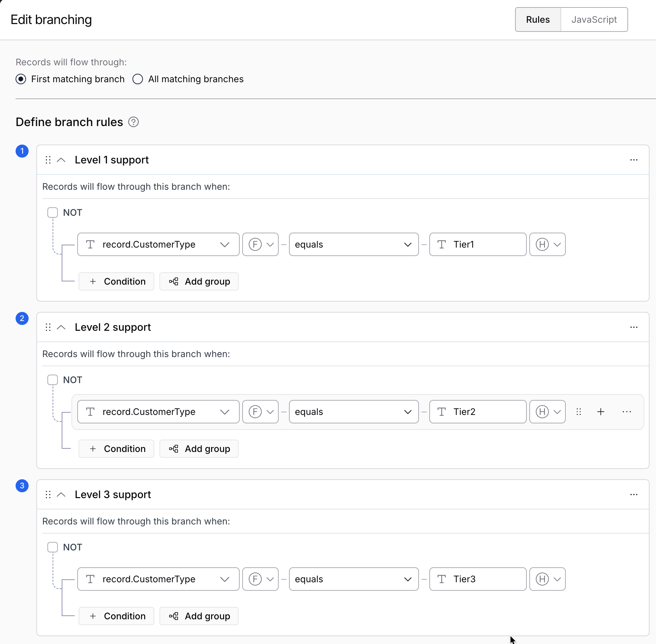
Task: Click text type icon in Tier3 value field
Action: click(441, 579)
